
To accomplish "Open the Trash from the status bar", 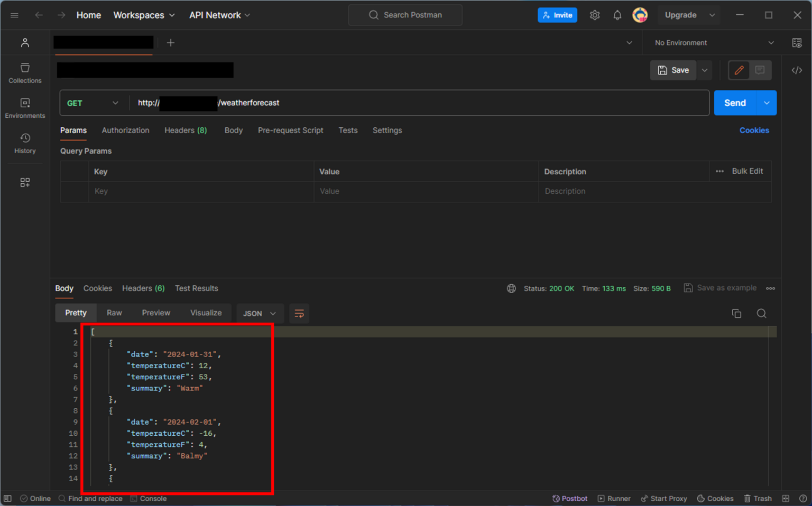I will [758, 498].
